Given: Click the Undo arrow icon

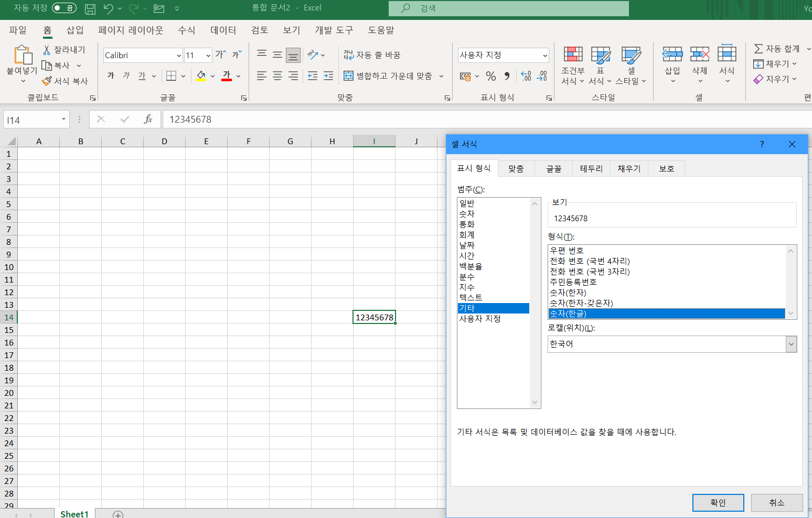Looking at the screenshot, I should [108, 8].
